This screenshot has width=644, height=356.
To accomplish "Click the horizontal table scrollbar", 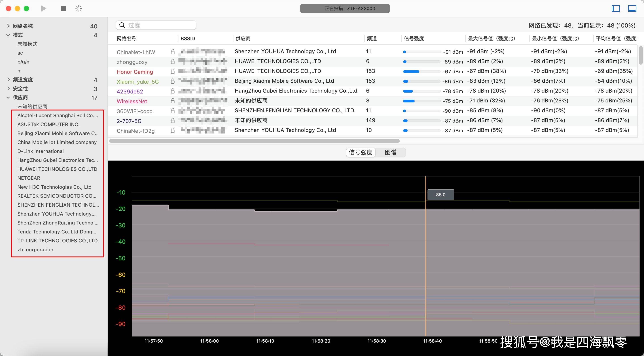I will pos(254,141).
